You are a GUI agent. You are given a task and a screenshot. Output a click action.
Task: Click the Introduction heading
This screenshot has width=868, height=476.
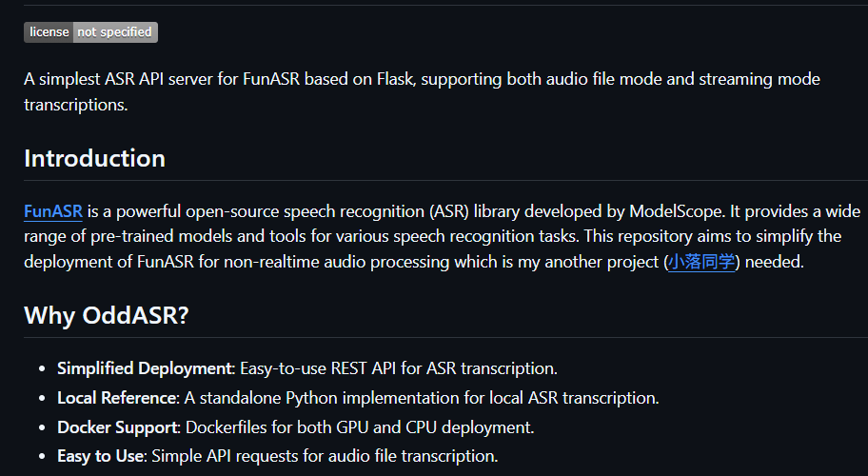coord(94,158)
